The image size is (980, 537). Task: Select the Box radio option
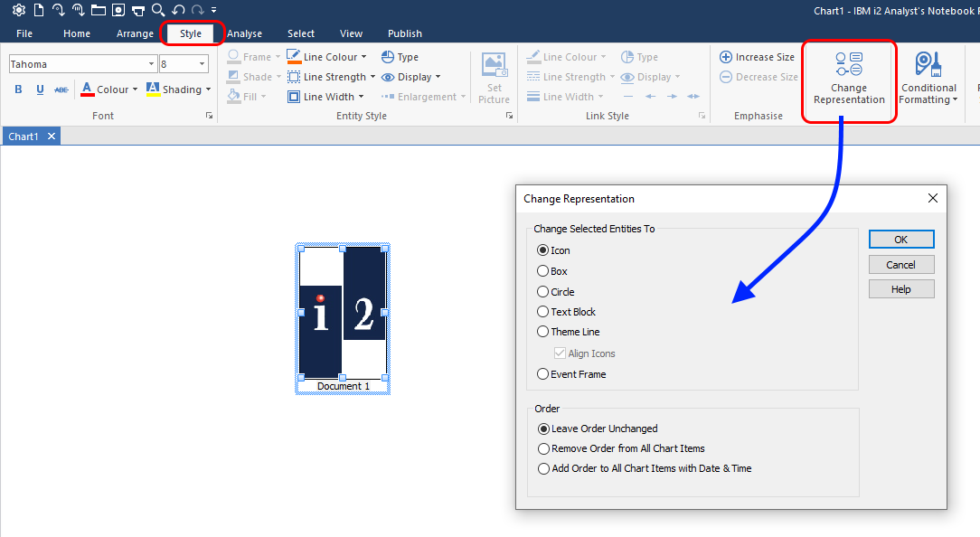(543, 271)
